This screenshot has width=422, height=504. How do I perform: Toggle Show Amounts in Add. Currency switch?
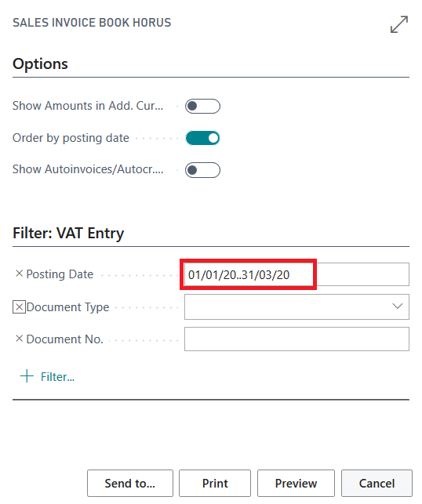[x=202, y=106]
